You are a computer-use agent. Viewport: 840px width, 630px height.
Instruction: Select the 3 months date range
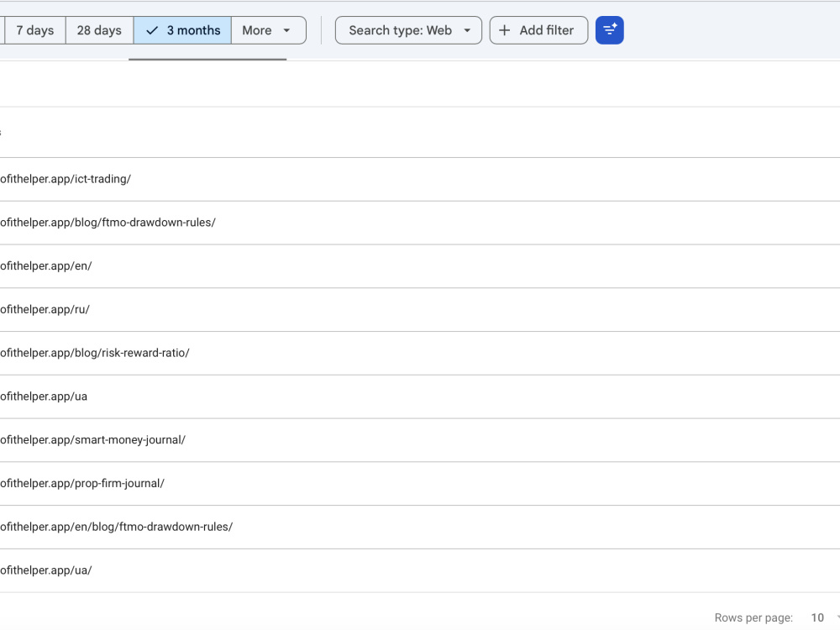[182, 30]
